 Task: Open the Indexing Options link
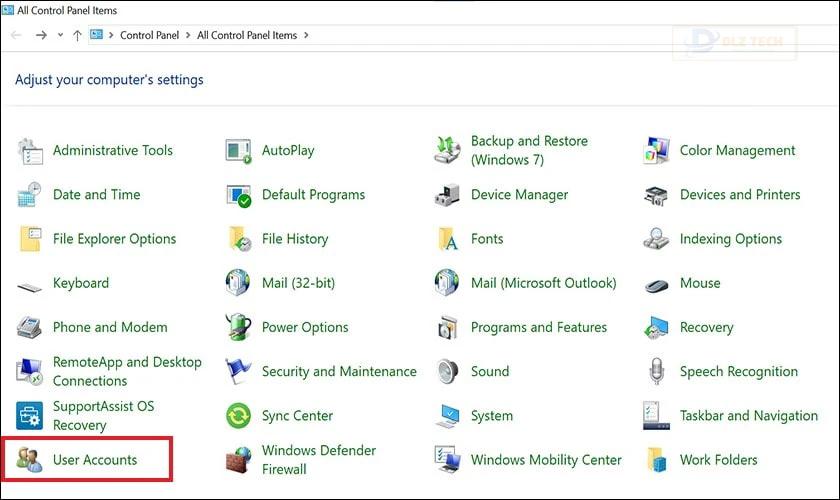pos(731,239)
